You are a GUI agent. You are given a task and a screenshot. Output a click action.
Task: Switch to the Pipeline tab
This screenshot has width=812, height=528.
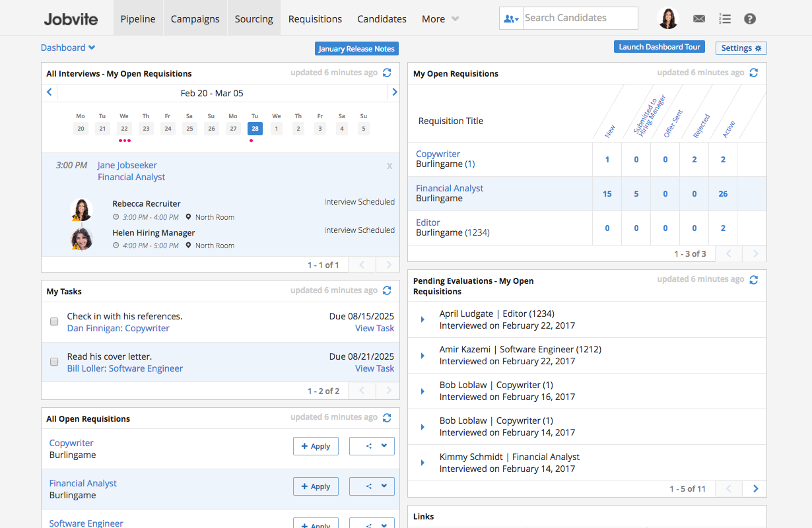click(x=138, y=18)
